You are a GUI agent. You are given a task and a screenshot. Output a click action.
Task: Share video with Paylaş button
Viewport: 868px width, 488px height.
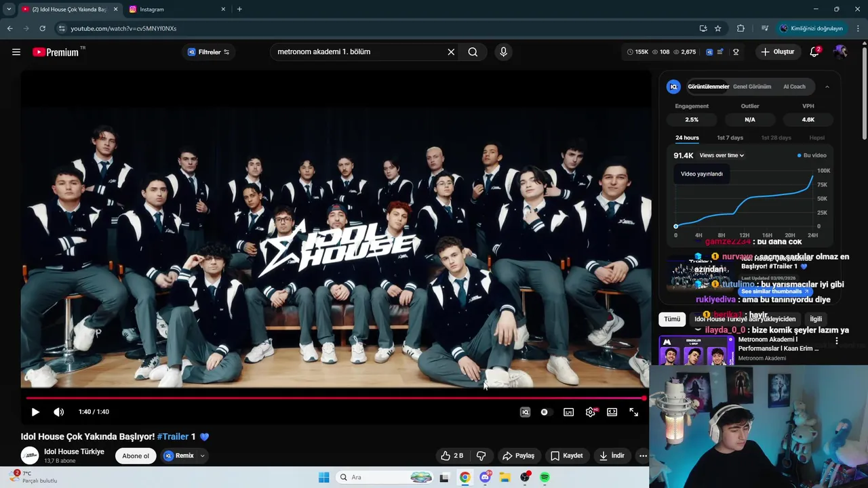tap(518, 455)
